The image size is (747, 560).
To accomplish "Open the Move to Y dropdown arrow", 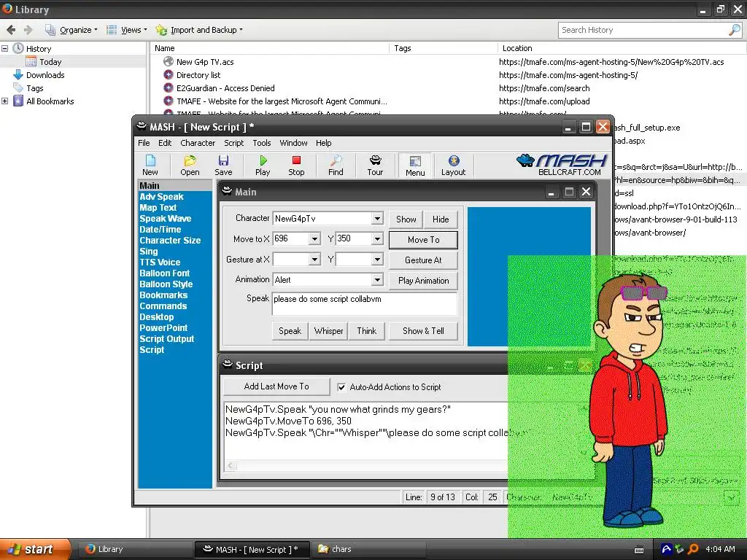I will [377, 238].
